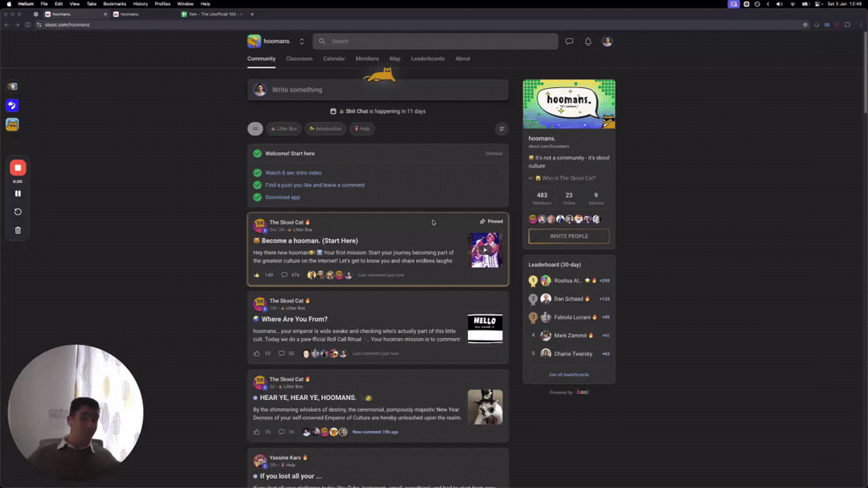The height and width of the screenshot is (488, 868).
Task: Open comments on Become a hooman post
Action: coord(284,275)
